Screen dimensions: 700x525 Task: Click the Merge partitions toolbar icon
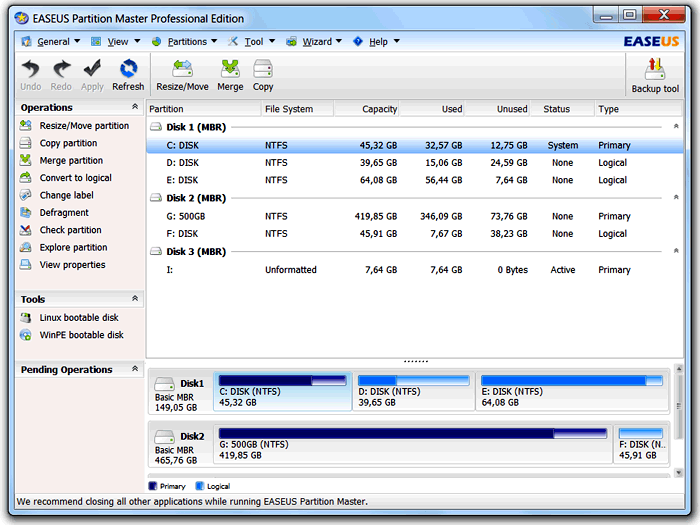tap(230, 74)
